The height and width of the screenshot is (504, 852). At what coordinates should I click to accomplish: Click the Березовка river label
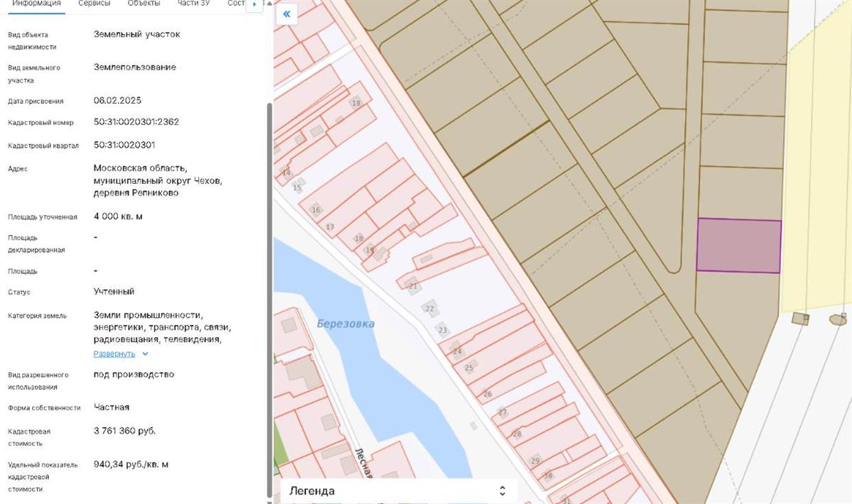tap(345, 324)
